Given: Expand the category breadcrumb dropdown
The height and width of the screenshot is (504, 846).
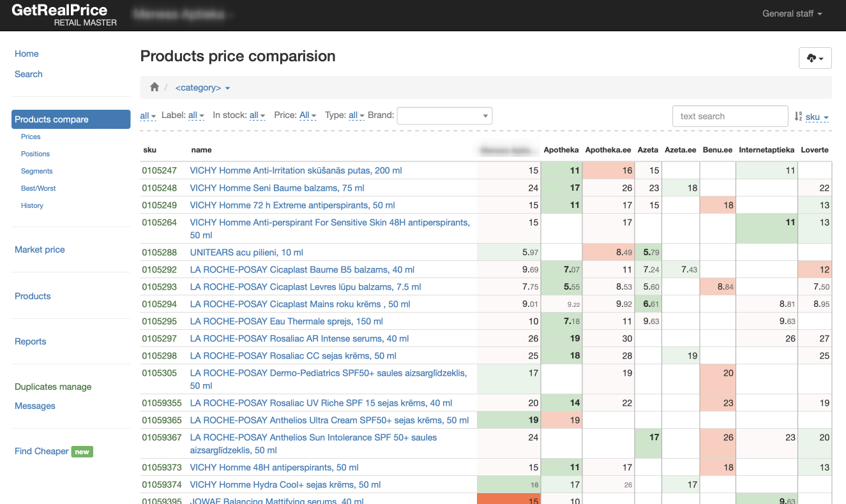Looking at the screenshot, I should (202, 88).
